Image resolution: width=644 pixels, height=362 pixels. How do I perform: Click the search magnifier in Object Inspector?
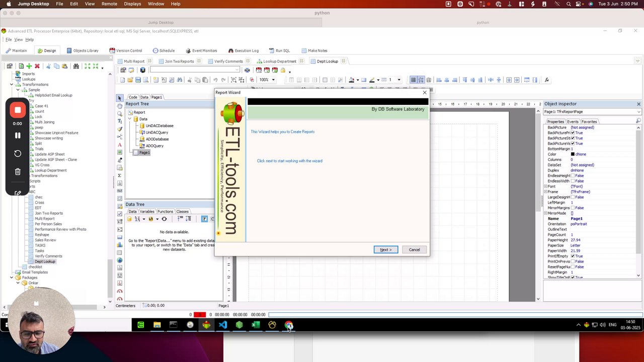click(638, 121)
